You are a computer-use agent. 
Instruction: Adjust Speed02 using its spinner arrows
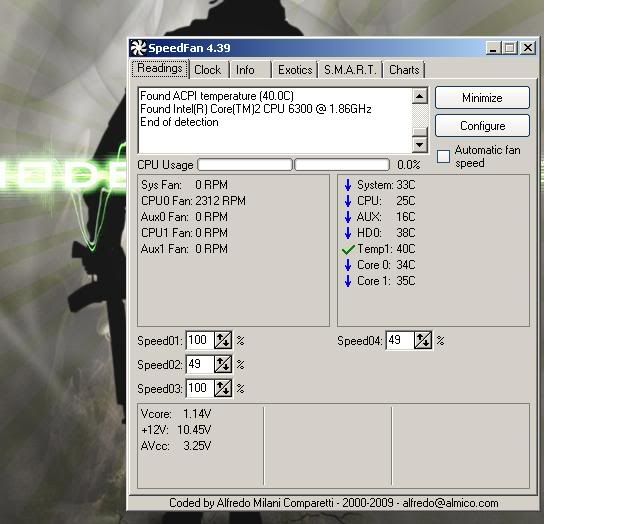(223, 364)
